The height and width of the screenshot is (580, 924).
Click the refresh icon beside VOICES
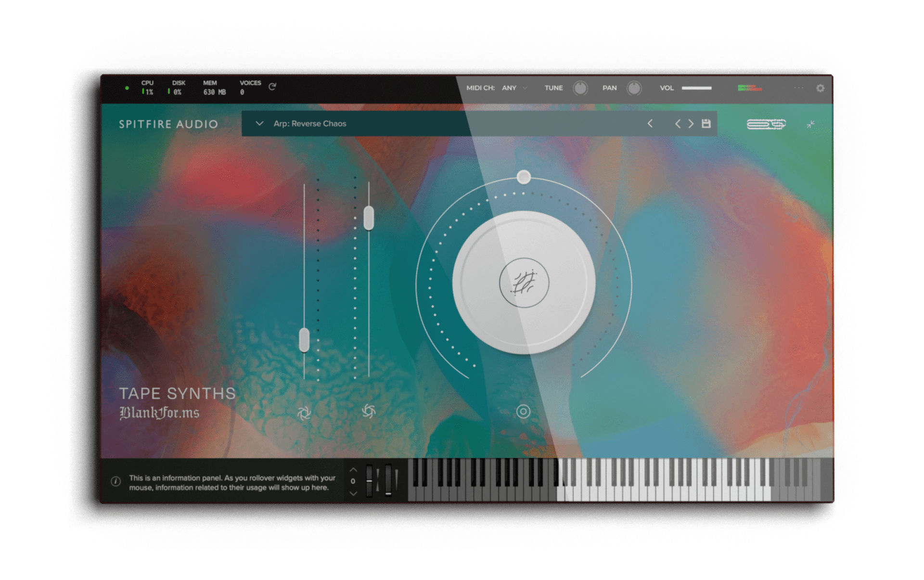(272, 87)
